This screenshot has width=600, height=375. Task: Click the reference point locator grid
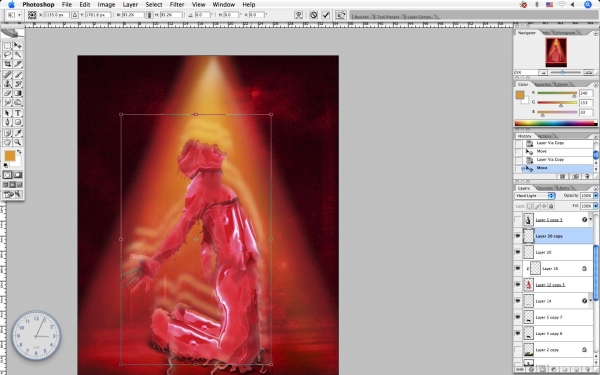click(x=32, y=15)
